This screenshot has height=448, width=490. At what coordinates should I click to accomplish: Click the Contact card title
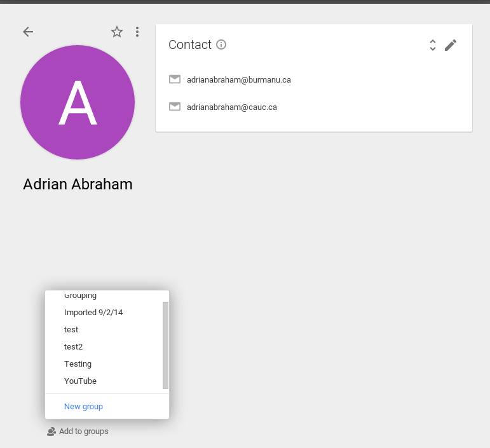[x=190, y=44]
